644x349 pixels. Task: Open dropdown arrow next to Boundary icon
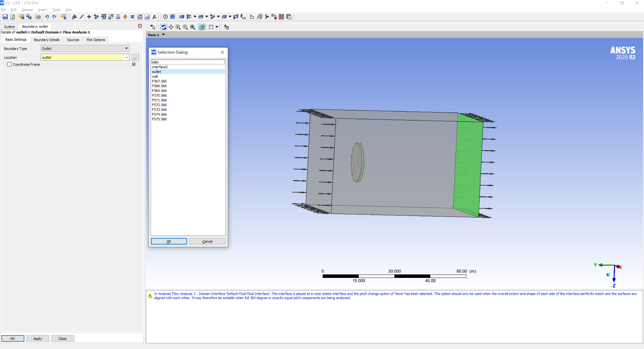click(x=195, y=17)
